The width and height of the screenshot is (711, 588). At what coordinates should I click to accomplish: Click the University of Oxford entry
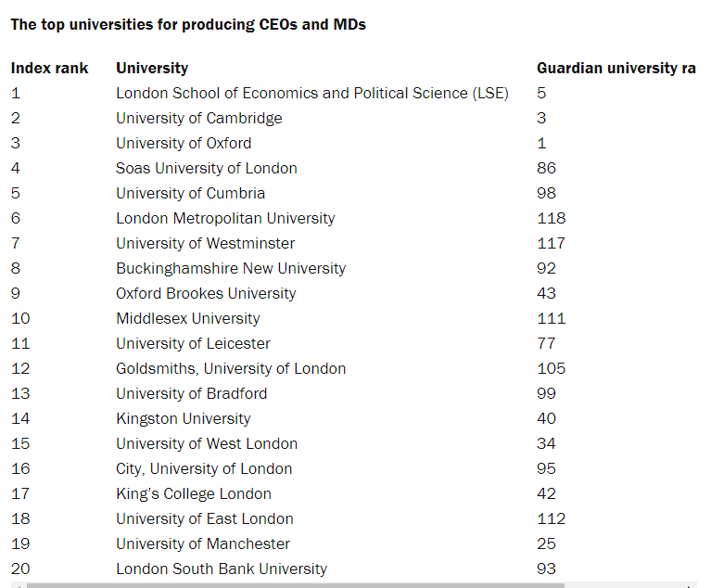184,143
